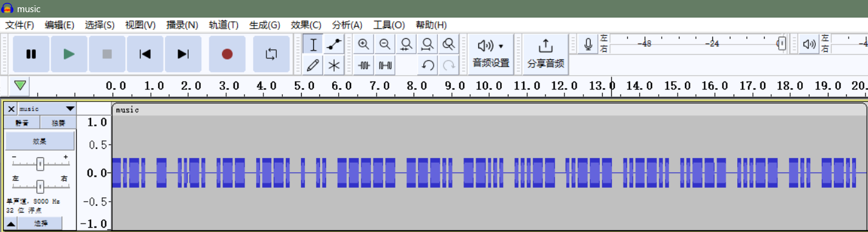Open the 分析(A) menu
The height and width of the screenshot is (232, 868).
pos(347,25)
